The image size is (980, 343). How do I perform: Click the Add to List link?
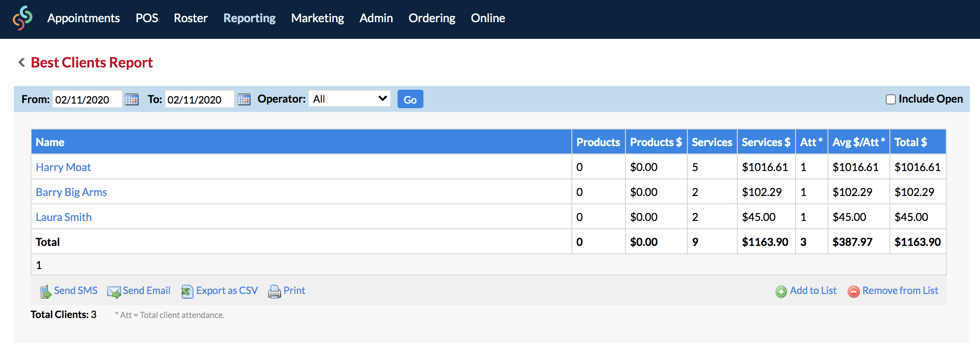click(x=813, y=290)
